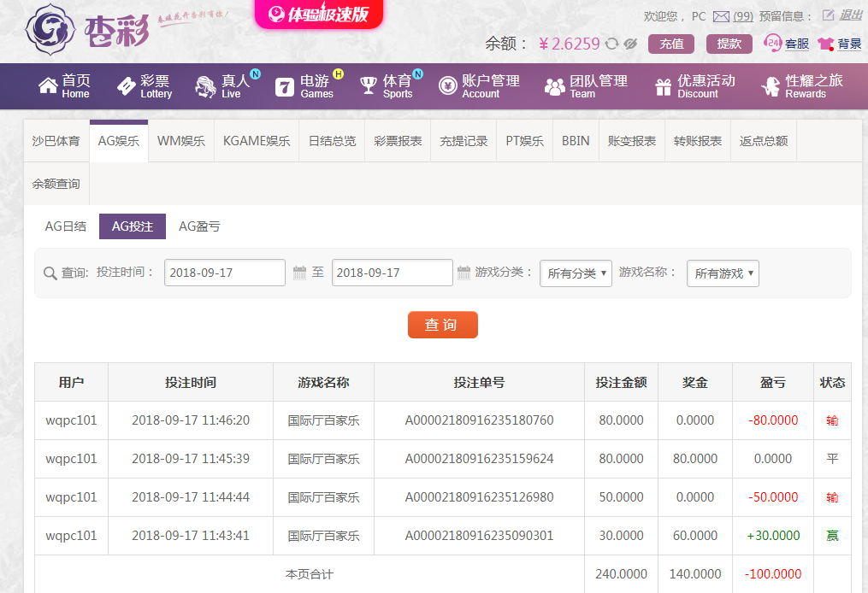This screenshot has width=868, height=593.
Task: Open end date calendar picker icon
Action: 464,273
